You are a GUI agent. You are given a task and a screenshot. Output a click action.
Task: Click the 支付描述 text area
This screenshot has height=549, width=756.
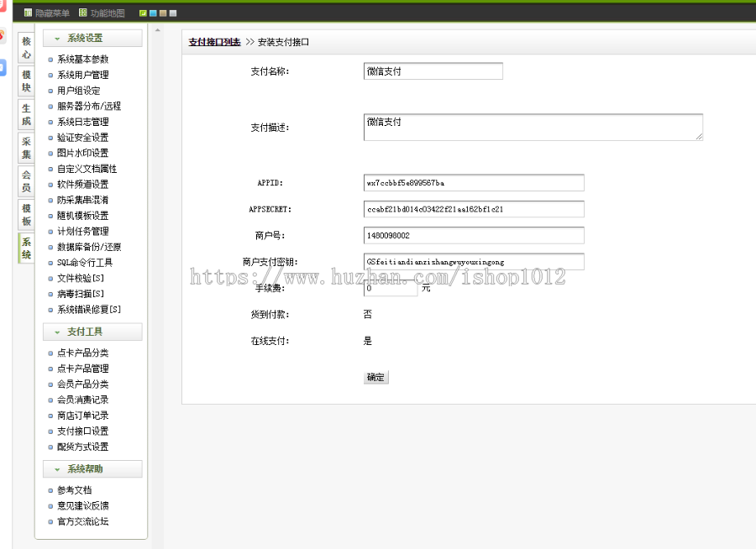tap(533, 128)
